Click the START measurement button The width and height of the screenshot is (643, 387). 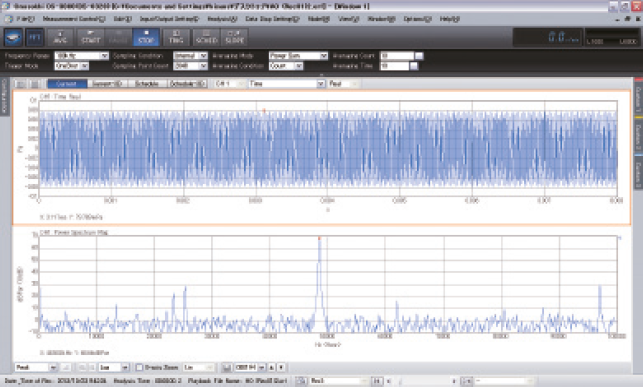91,38
